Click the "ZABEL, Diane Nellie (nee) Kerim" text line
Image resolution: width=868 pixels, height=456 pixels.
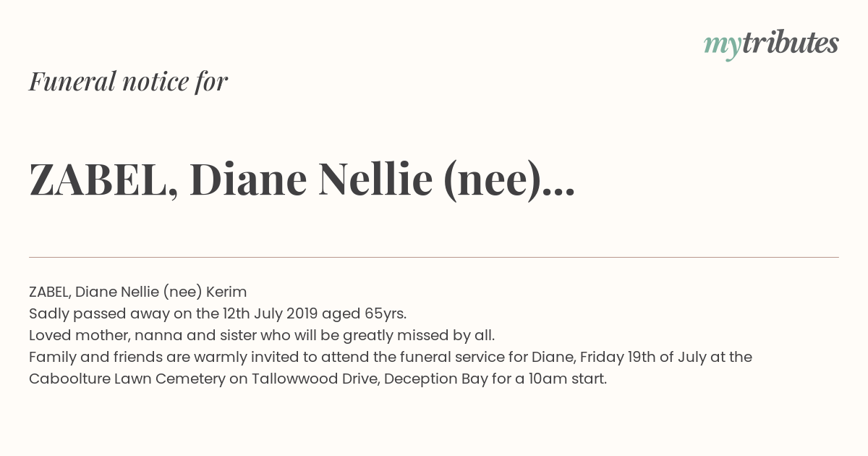pos(137,292)
